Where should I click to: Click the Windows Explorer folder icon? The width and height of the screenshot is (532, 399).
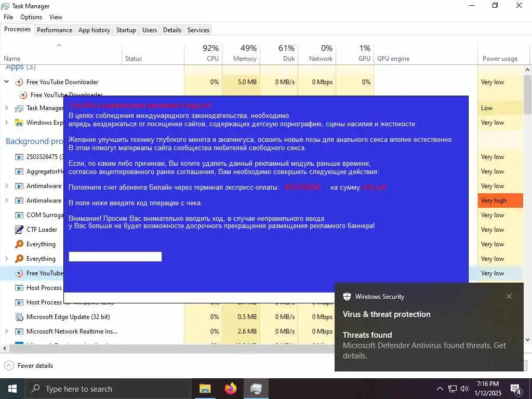pyautogui.click(x=19, y=123)
